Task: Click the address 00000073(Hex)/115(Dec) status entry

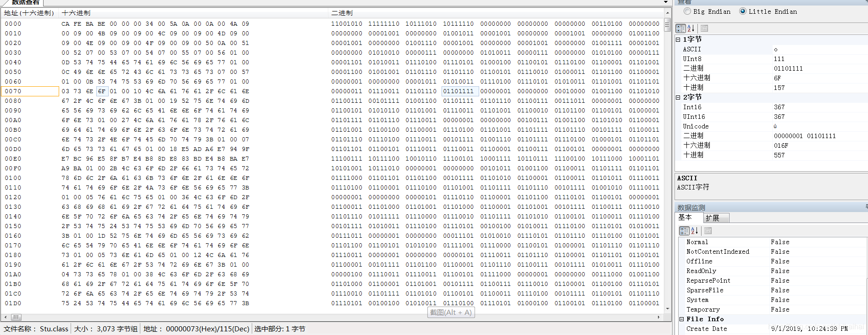Action: (196, 329)
